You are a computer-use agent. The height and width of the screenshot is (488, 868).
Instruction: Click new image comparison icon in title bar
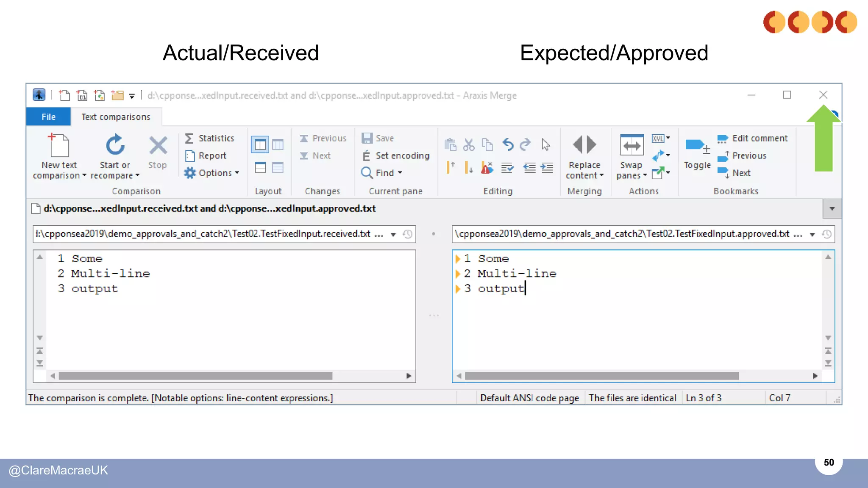pyautogui.click(x=99, y=95)
